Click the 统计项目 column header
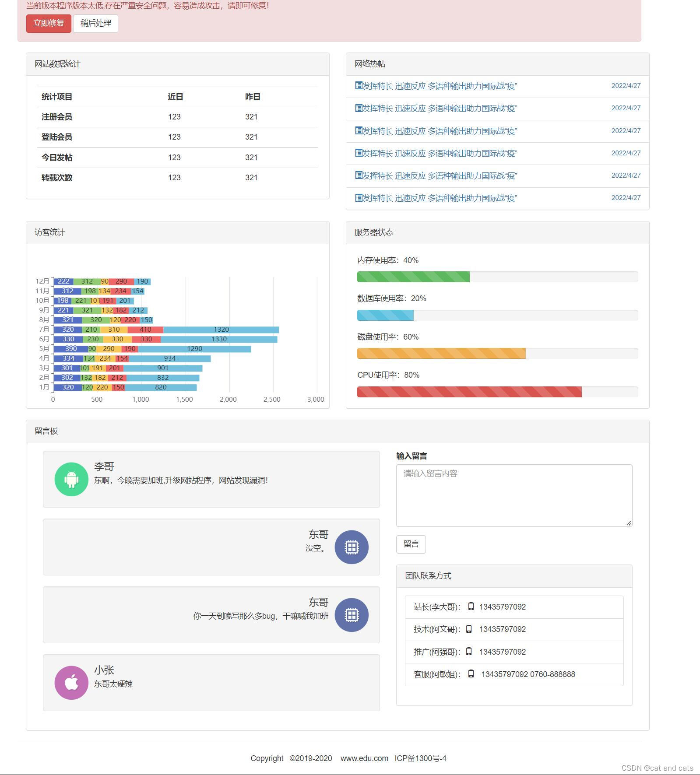700x775 pixels. pos(57,97)
